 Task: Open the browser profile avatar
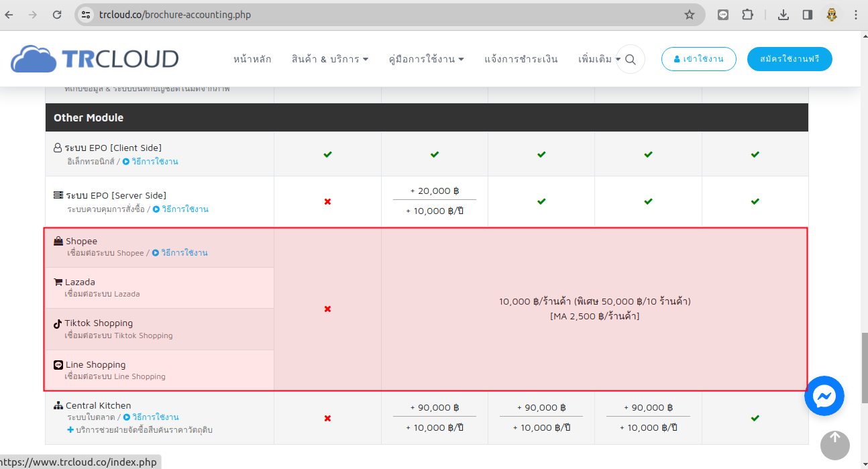click(832, 14)
